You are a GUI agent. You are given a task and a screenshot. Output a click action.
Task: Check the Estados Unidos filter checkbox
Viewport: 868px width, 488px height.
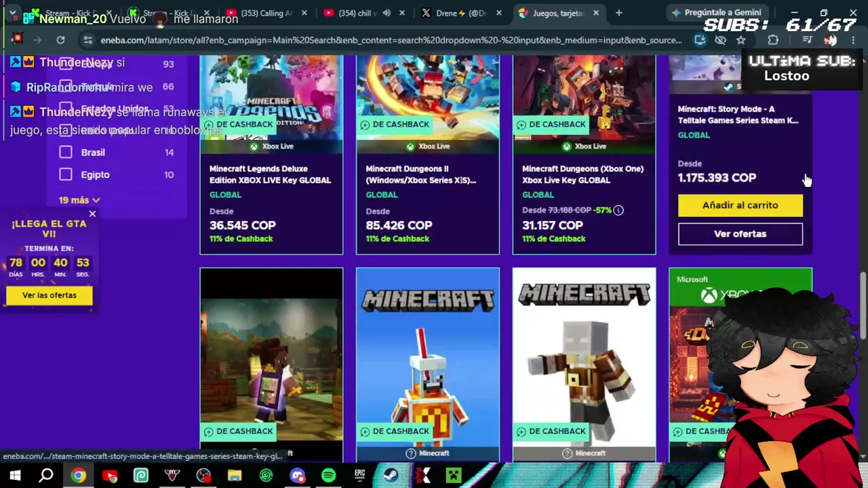point(66,108)
